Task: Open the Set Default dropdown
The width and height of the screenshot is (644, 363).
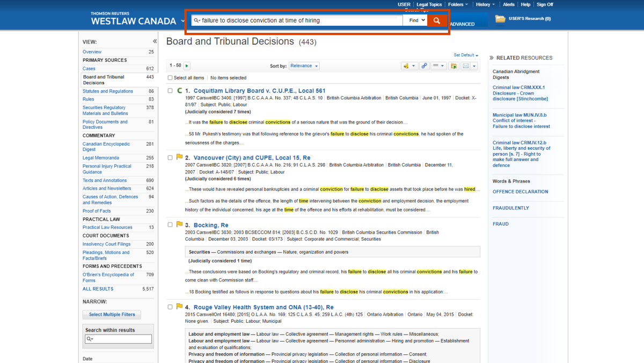Action: [465, 55]
